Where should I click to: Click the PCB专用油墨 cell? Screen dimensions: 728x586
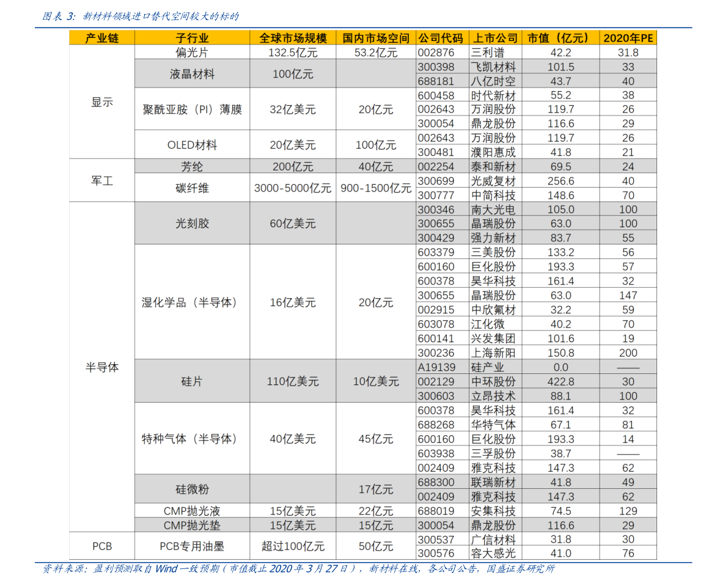192,546
